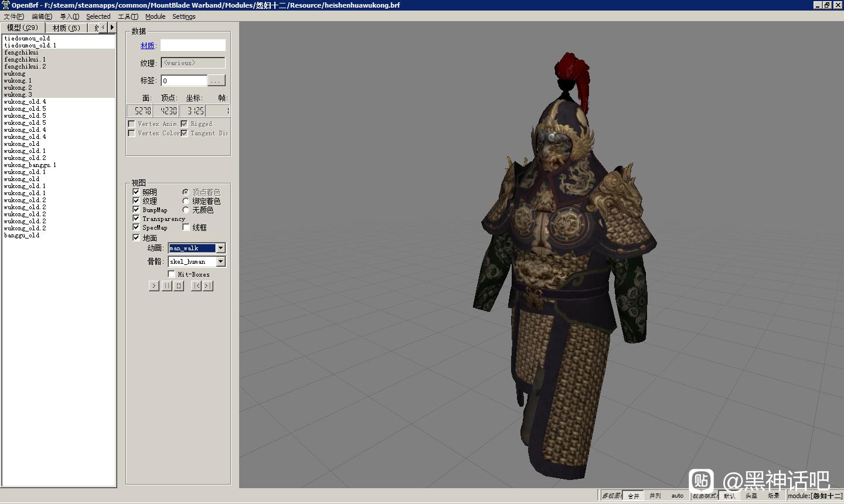844x504 pixels.
Task: Uncheck the SpecMap option
Action: (136, 227)
